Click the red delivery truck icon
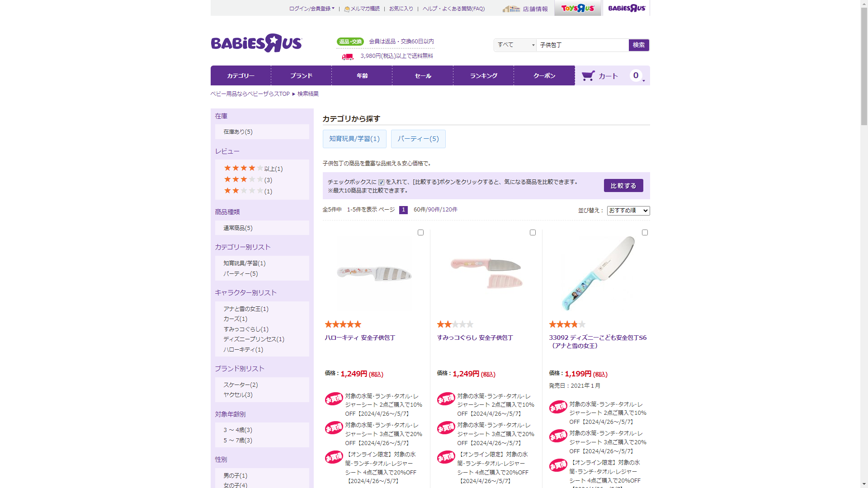The height and width of the screenshot is (488, 868). click(x=348, y=56)
